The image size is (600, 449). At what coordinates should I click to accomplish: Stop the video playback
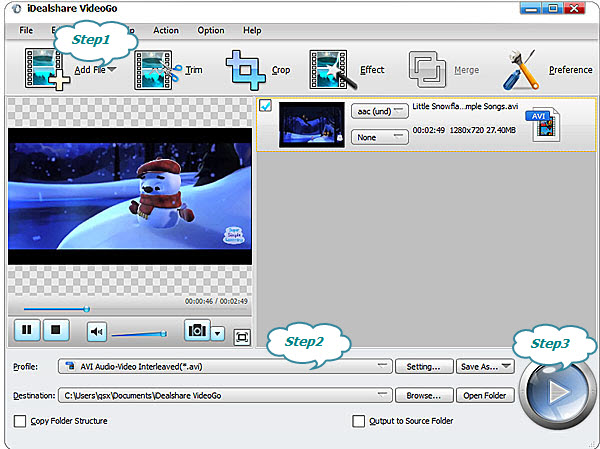point(56,330)
